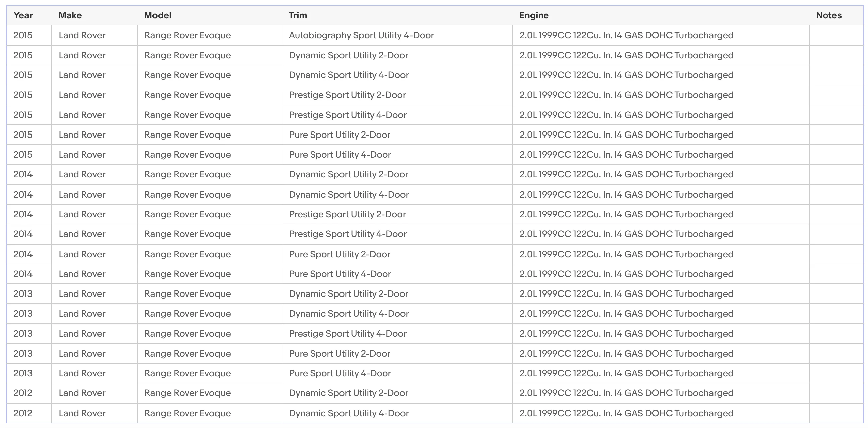The image size is (868, 428).
Task: Click the Model column header
Action: (x=158, y=15)
